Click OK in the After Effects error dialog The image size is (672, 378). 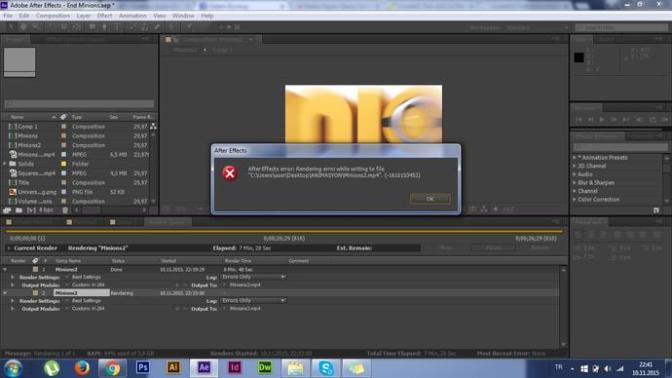click(430, 198)
